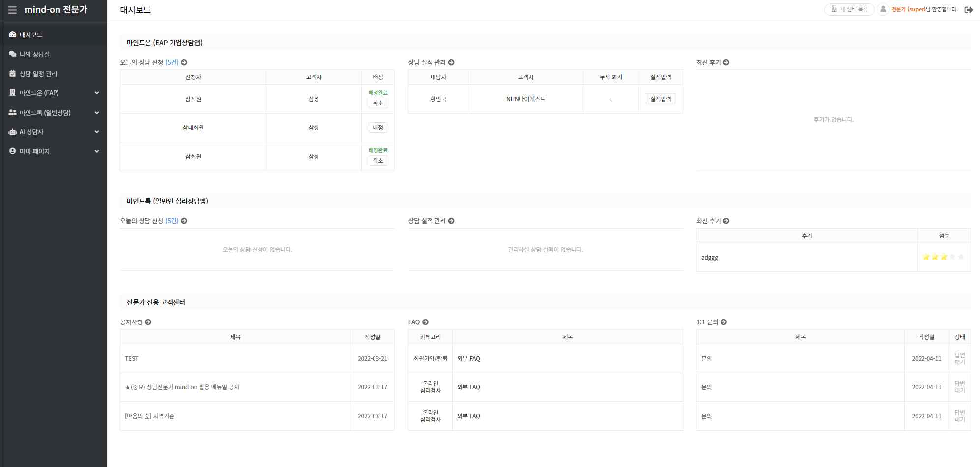
Task: Click NHN다이퀘스트 customer cell
Action: click(x=525, y=99)
